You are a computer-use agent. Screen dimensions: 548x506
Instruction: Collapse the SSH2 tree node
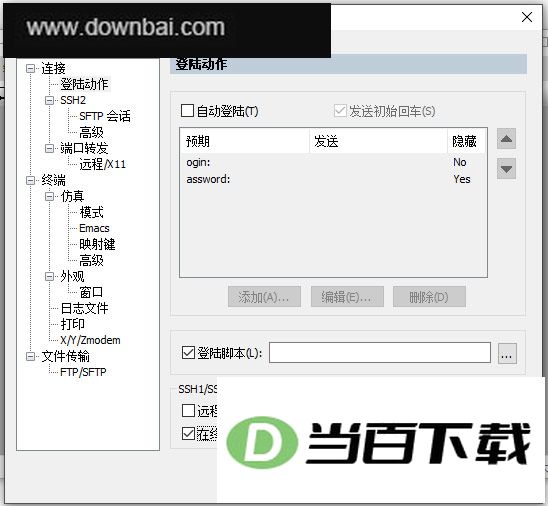(50, 100)
